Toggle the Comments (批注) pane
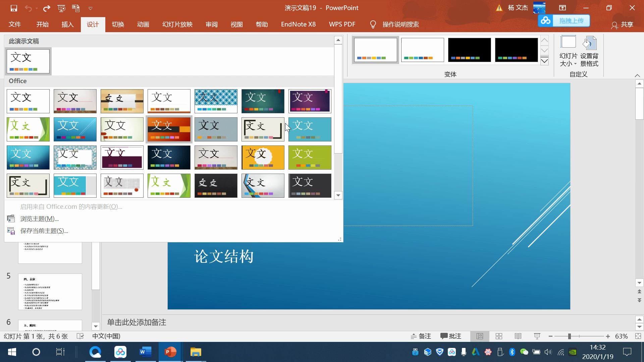The height and width of the screenshot is (362, 644). (x=451, y=336)
